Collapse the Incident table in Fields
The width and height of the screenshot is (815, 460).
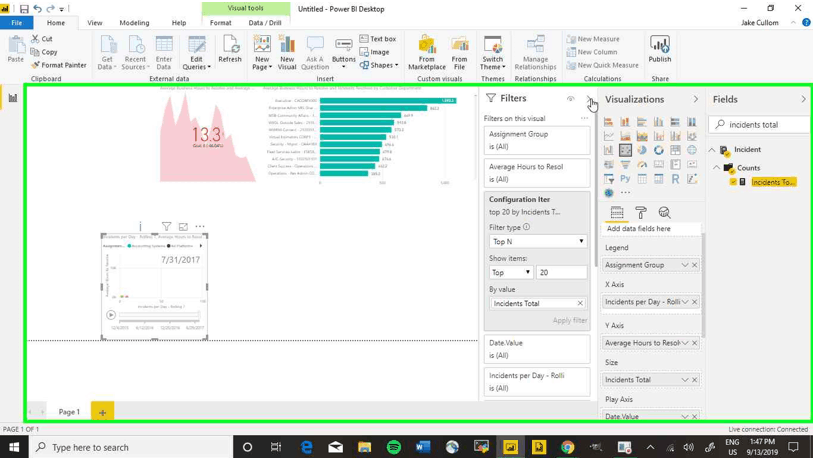(x=712, y=150)
